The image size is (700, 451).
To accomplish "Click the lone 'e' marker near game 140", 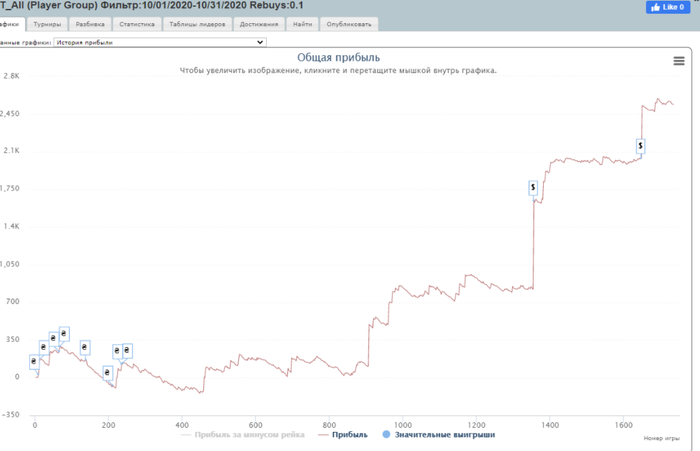I will 85,347.
